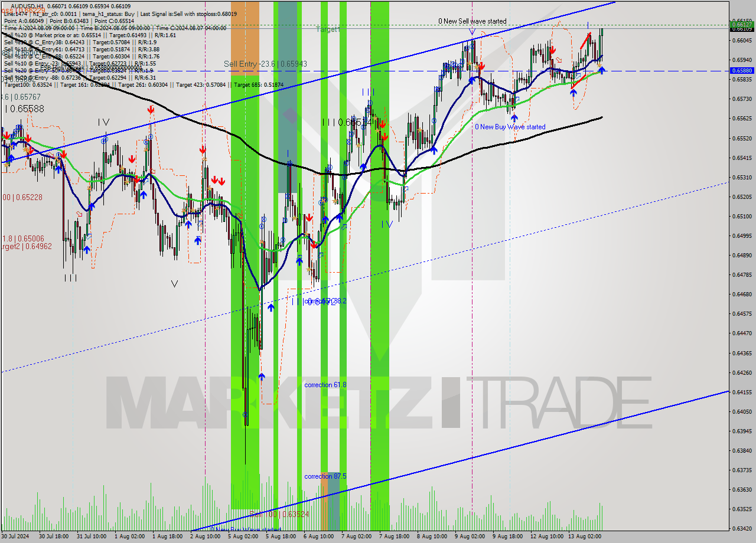This screenshot has width=756, height=543.
Task: Click the '7 Aug 18:00' time axis label
Action: click(394, 537)
